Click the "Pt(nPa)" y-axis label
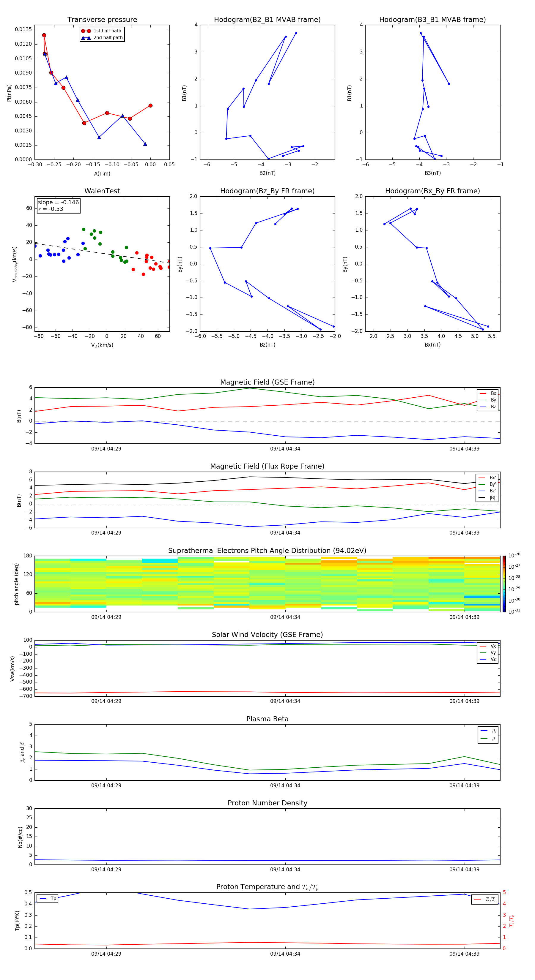The image size is (535, 980). pos(9,93)
